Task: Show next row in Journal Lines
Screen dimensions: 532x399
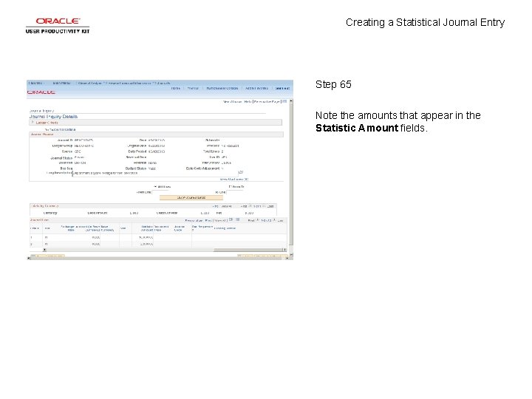Action: pos(274,220)
